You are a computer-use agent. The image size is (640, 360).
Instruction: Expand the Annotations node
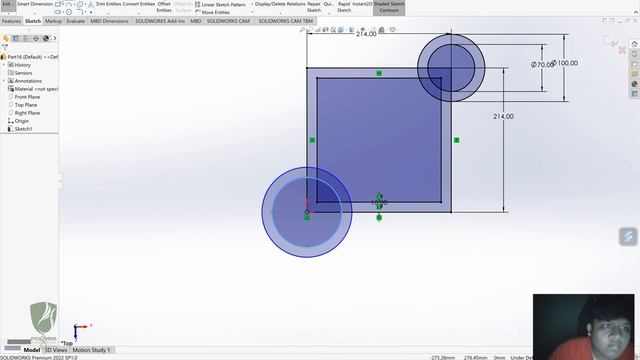tap(4, 81)
